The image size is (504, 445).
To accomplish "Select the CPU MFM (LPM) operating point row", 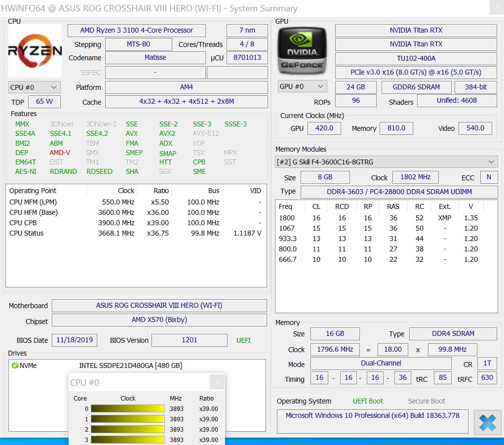I will coord(136,202).
